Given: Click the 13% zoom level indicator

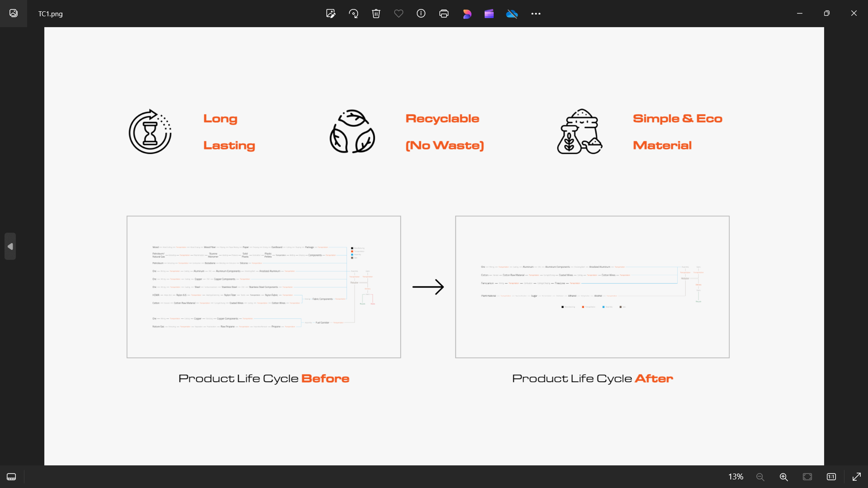Looking at the screenshot, I should click(736, 477).
